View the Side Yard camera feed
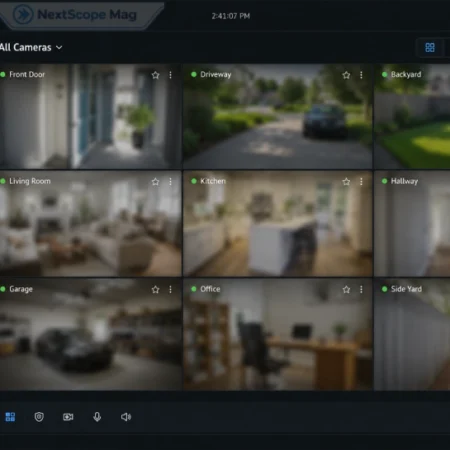Image resolution: width=450 pixels, height=450 pixels. [x=412, y=334]
